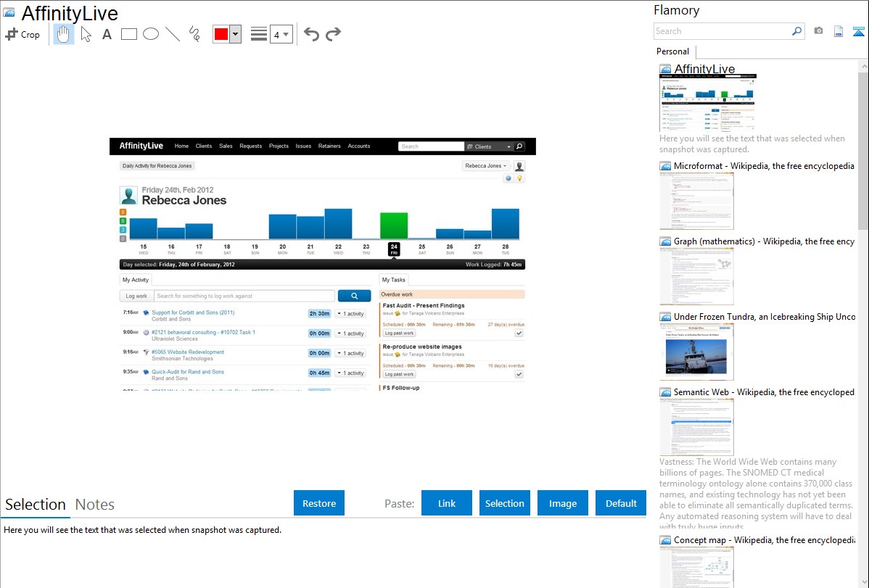
Task: Open Clients in AffinityLive navigation
Action: [x=203, y=146]
